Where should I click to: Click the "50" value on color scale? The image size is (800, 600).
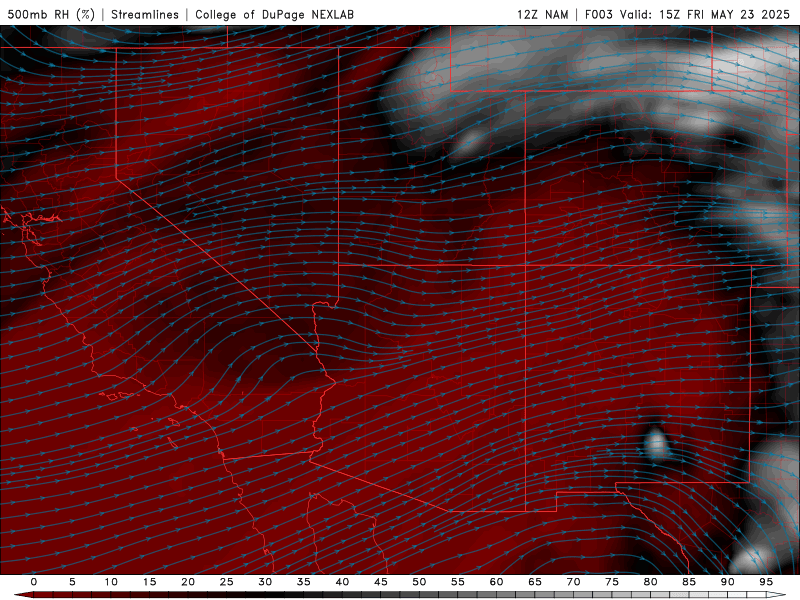(x=419, y=582)
